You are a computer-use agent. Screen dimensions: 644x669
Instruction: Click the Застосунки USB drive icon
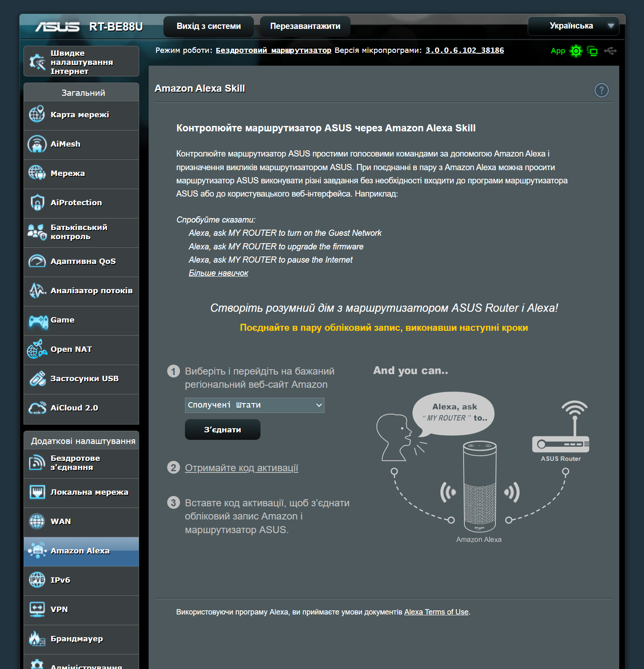tap(37, 378)
